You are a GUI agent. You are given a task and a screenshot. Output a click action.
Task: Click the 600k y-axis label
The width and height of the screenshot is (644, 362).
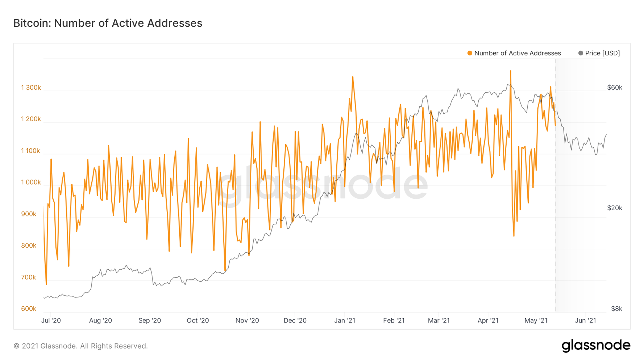(x=29, y=309)
